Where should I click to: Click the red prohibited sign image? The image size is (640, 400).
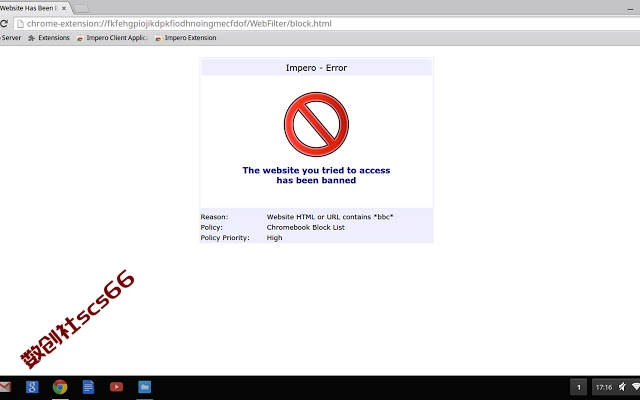tap(316, 124)
